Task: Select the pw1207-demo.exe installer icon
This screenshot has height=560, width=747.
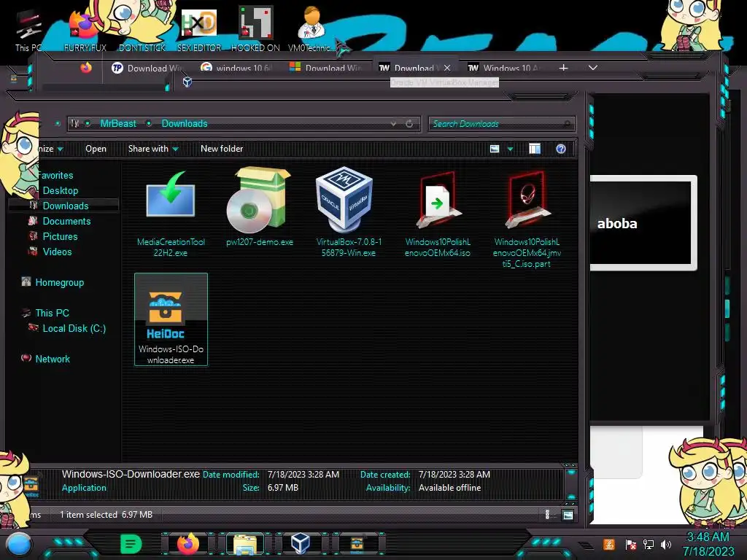Action: pos(258,200)
